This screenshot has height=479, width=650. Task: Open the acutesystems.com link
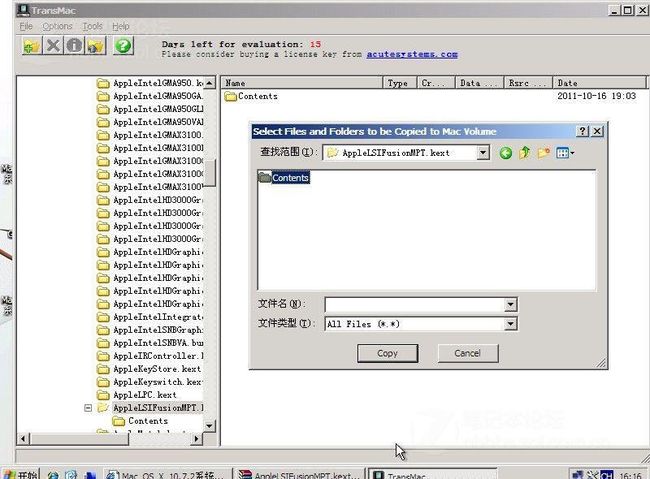coord(412,54)
